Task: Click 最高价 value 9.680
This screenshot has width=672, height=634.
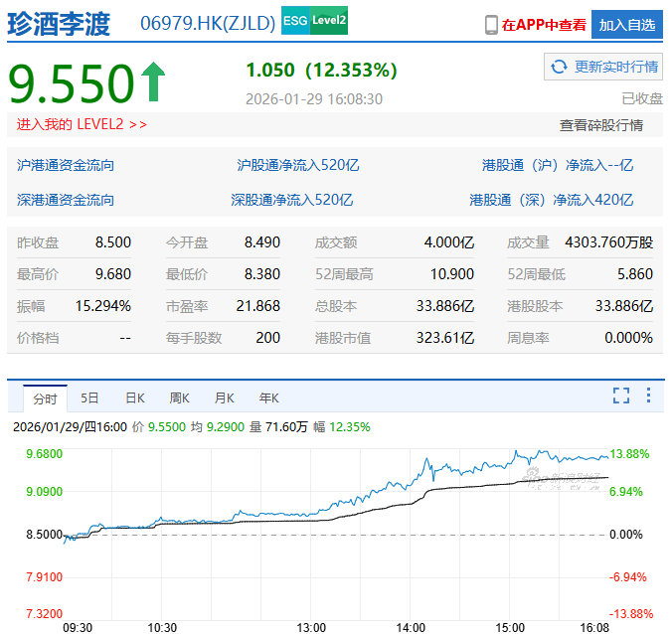Action: coord(113,274)
